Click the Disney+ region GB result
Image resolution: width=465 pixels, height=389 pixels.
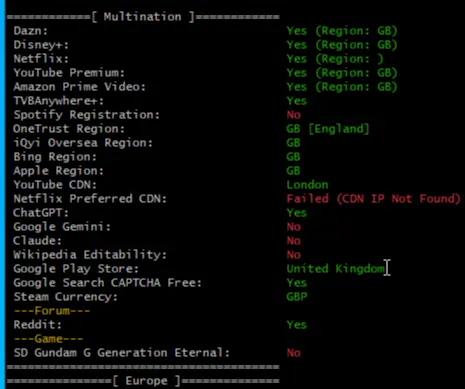[x=342, y=45]
